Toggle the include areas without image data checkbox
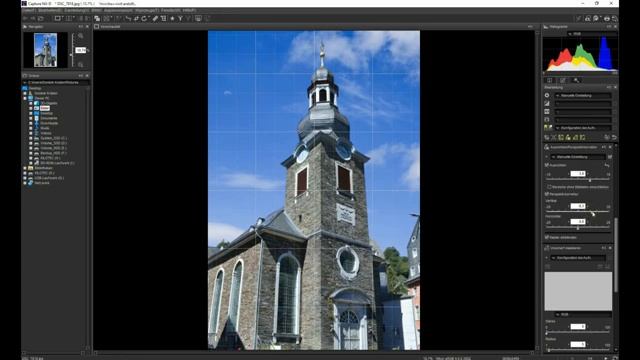640x360 pixels. click(549, 187)
